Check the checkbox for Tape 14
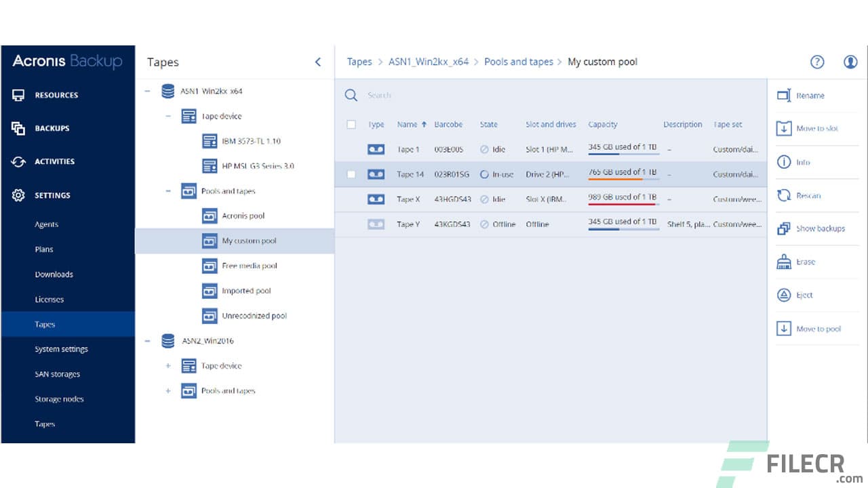This screenshot has width=868, height=488. (351, 174)
